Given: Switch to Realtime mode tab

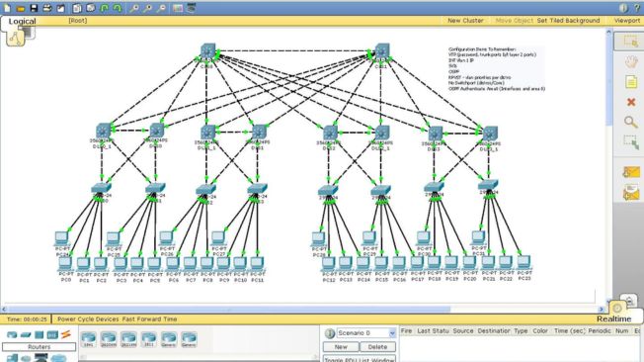Looking at the screenshot, I should (613, 318).
